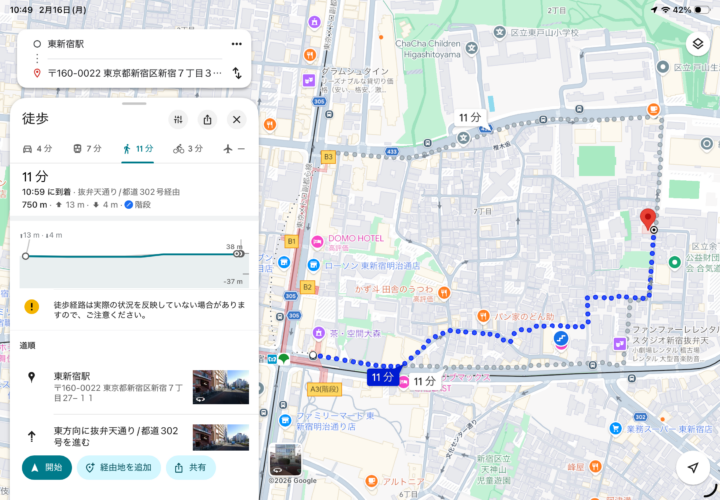Tap the yellow warning icon in notice

32,308
